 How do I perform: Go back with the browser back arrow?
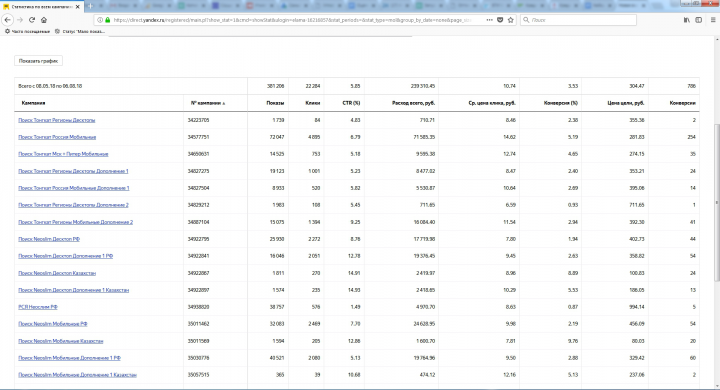pyautogui.click(x=7, y=20)
